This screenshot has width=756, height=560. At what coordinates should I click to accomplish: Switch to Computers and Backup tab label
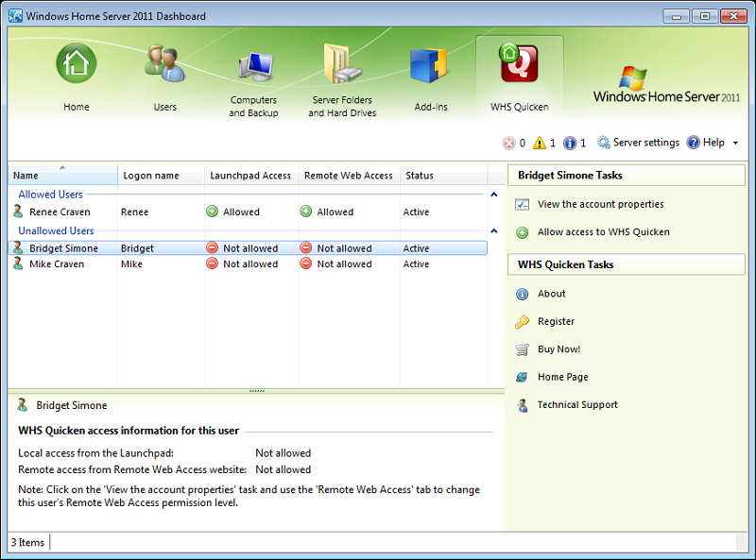point(253,107)
